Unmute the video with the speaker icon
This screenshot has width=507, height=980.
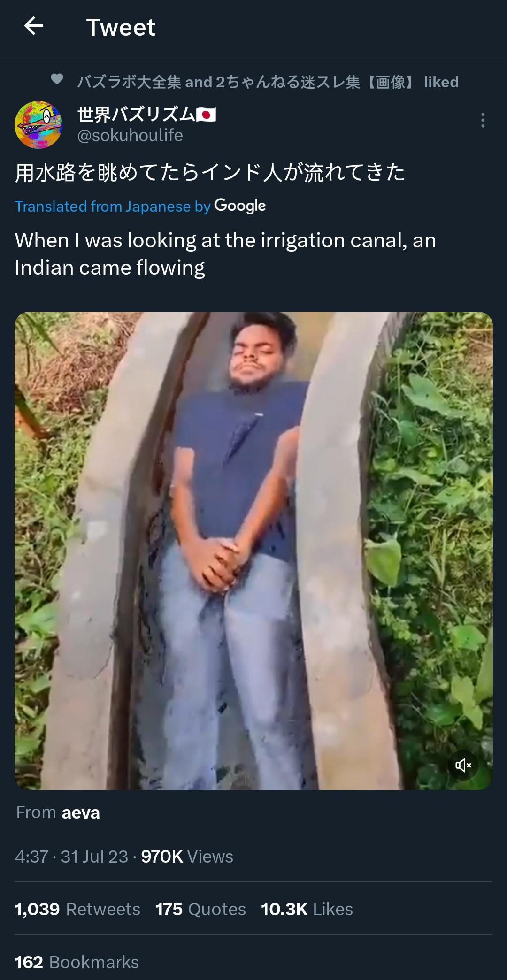point(463,766)
